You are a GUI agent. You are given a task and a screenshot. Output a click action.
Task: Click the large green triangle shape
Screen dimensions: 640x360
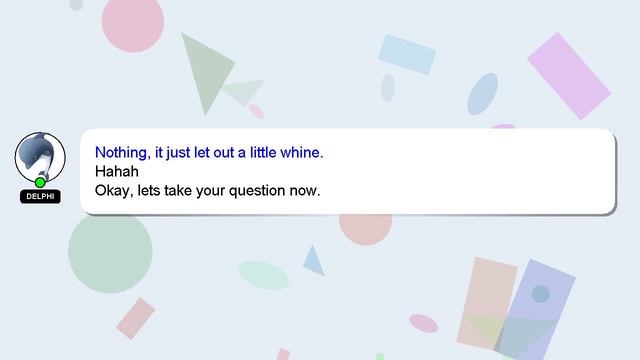point(206,71)
